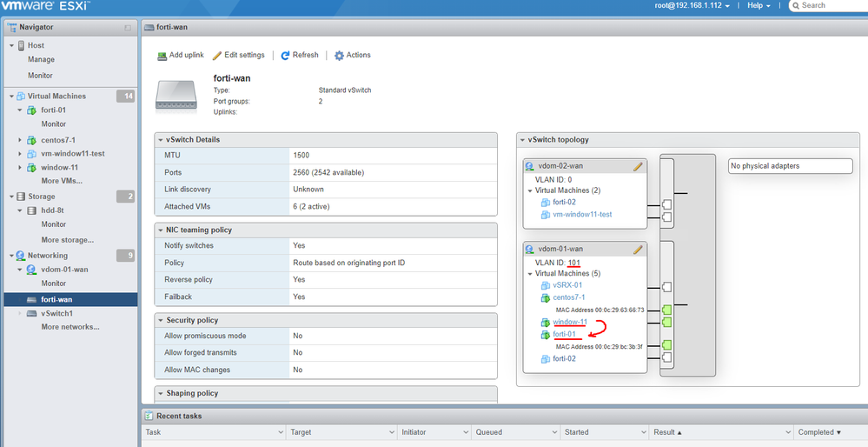Click the Host server icon in Navigator
Viewport: 868px width, 447px height.
(22, 45)
